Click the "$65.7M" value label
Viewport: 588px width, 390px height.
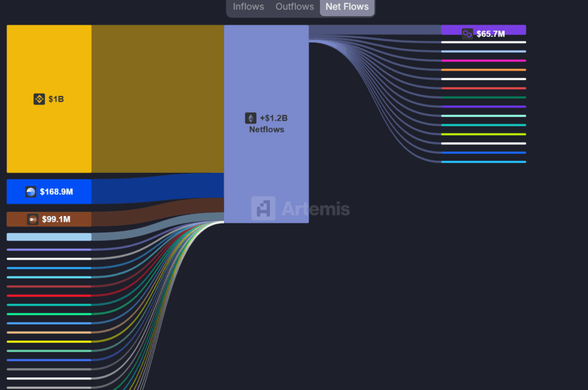[x=490, y=34]
